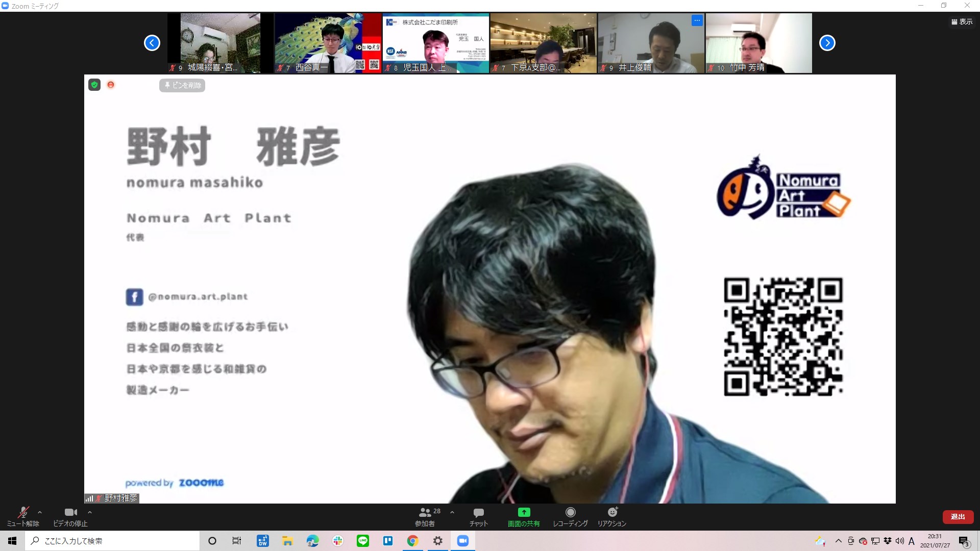This screenshot has height=551, width=980.
Task: Open volume control in system tray
Action: (x=900, y=541)
